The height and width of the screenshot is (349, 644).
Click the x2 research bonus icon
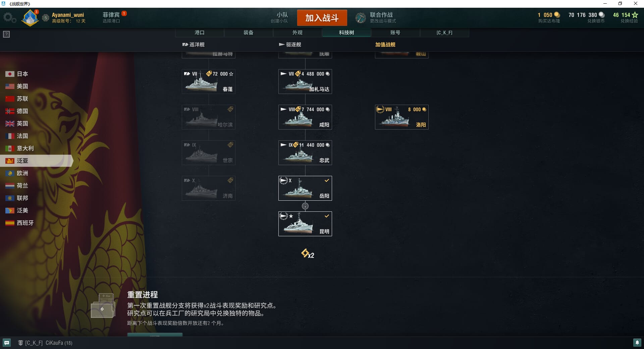pyautogui.click(x=308, y=253)
